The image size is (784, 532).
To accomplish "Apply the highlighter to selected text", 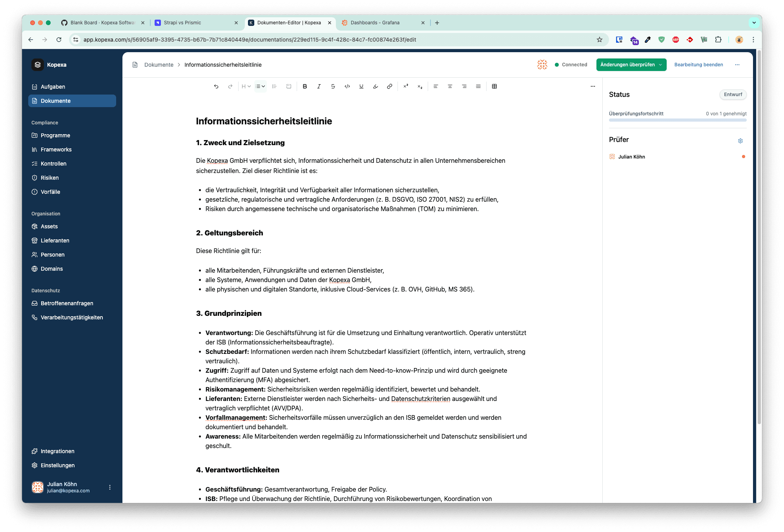I will click(x=376, y=86).
